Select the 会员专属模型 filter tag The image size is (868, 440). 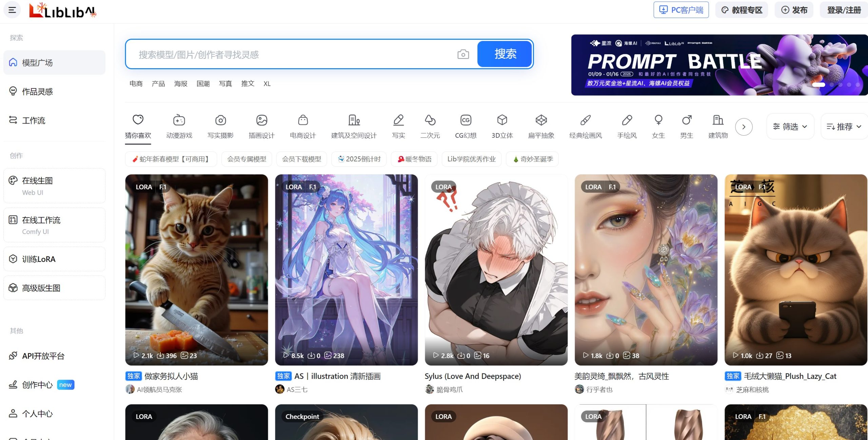pos(246,159)
